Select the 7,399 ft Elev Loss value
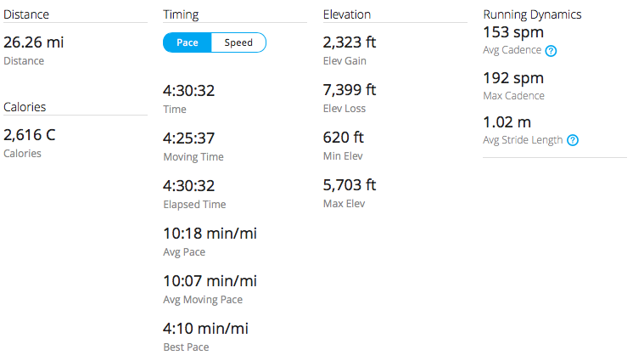 coord(350,90)
